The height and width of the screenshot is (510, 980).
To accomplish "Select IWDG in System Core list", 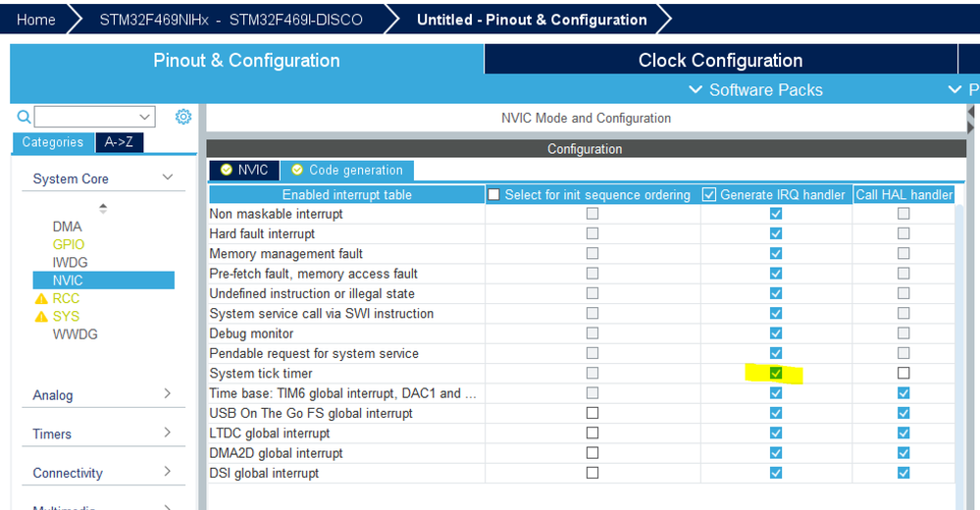I will (70, 263).
